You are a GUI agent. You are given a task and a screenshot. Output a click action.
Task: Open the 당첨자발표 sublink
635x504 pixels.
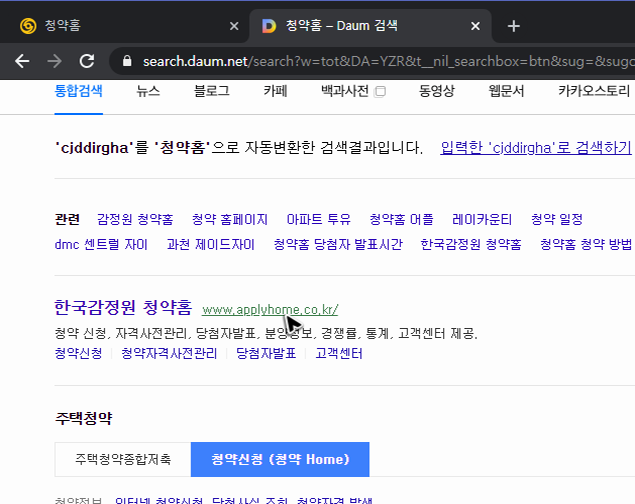click(x=266, y=353)
